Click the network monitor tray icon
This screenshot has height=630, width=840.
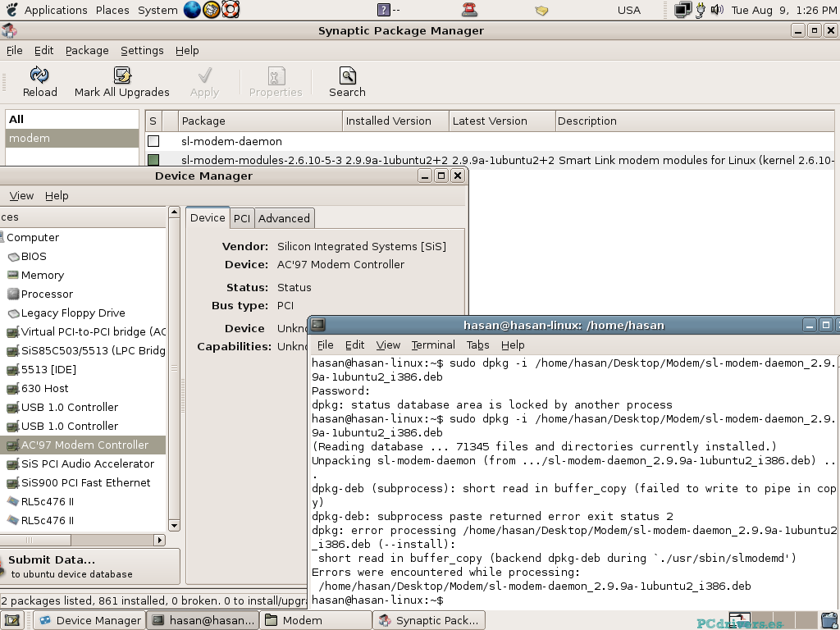pyautogui.click(x=682, y=10)
